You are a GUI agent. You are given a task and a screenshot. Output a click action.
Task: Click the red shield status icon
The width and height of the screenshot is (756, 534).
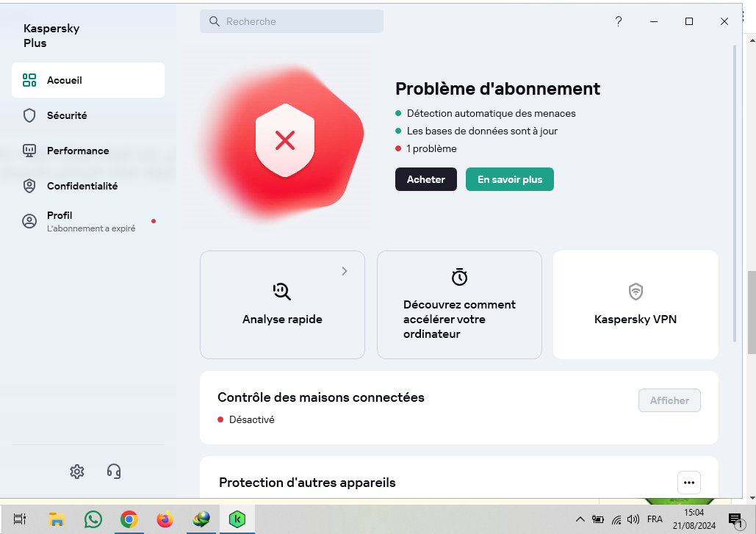[285, 140]
